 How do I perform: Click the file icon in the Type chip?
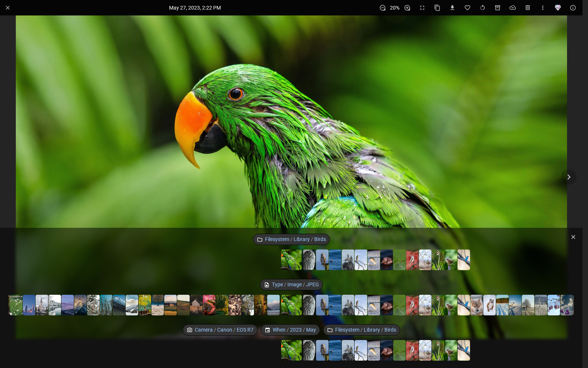pos(267,285)
